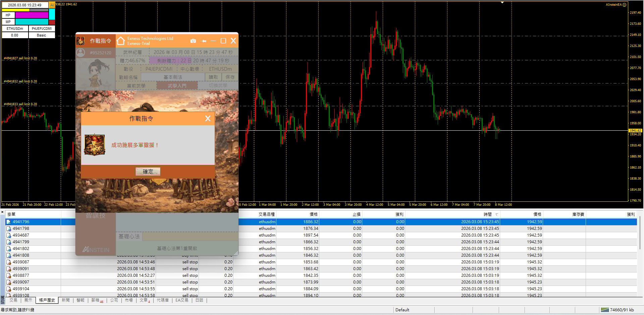The image size is (644, 315).
Task: Click the #4941833 sell limit order label
Action: pyautogui.click(x=20, y=104)
